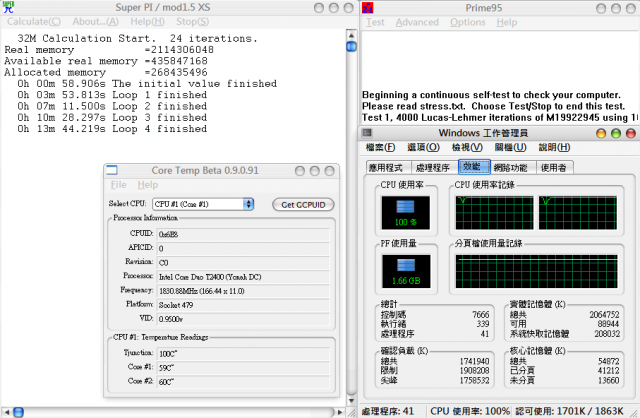Switch to the 使用者 tab
Screen dimensions: 640x418
click(554, 167)
